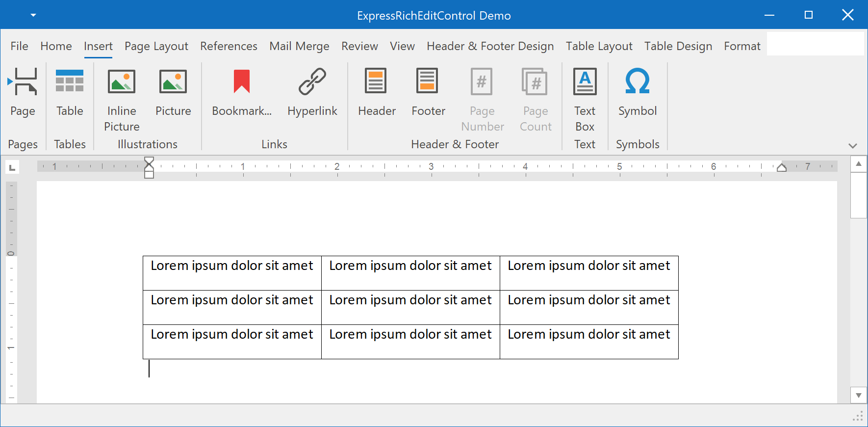Click the first table cell text
The width and height of the screenshot is (868, 427).
pos(231,266)
